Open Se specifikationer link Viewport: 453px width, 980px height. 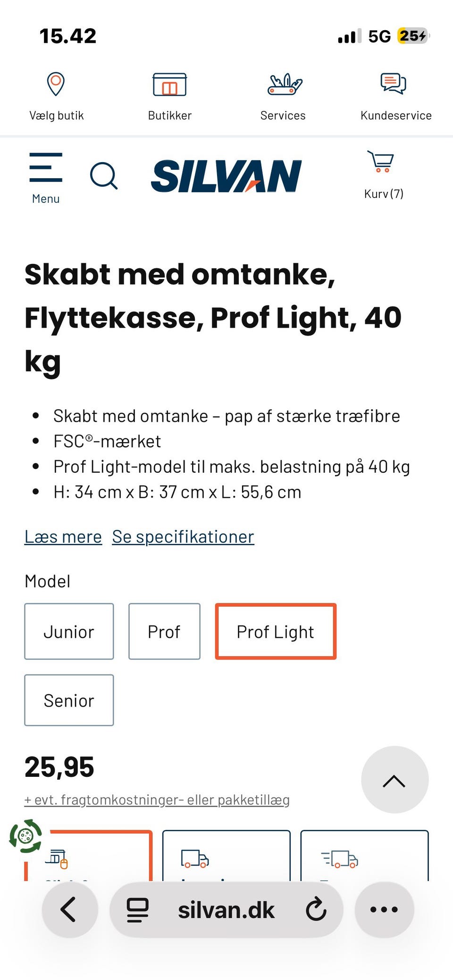[183, 537]
